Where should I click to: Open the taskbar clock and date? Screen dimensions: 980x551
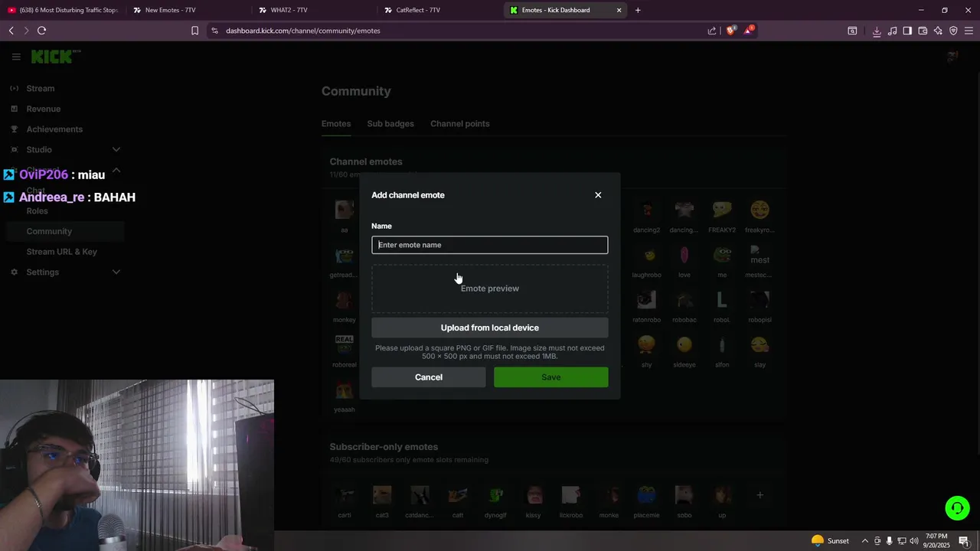point(936,541)
